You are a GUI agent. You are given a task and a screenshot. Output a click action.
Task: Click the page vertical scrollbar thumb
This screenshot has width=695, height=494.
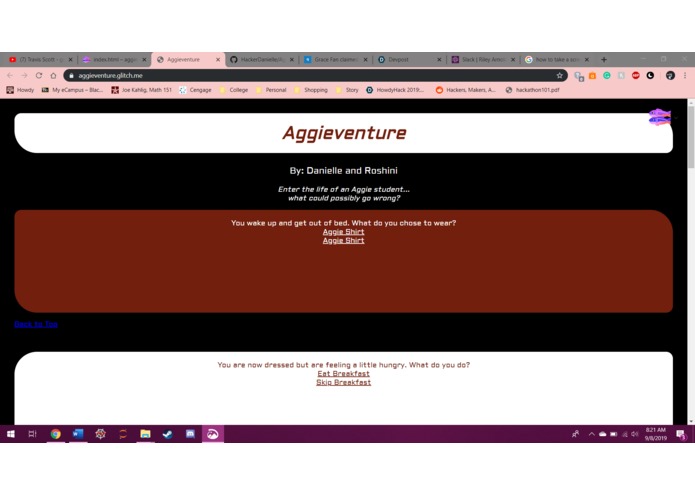point(691,137)
